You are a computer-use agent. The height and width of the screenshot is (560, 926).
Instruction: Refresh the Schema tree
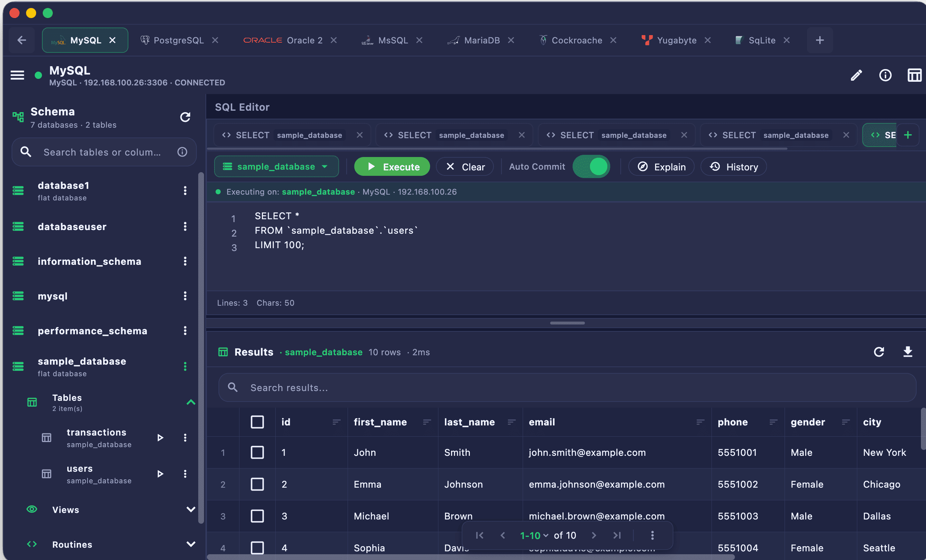coord(185,117)
